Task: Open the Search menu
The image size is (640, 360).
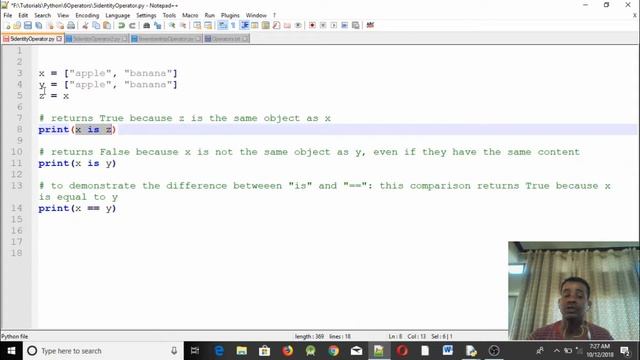Action: pos(42,16)
